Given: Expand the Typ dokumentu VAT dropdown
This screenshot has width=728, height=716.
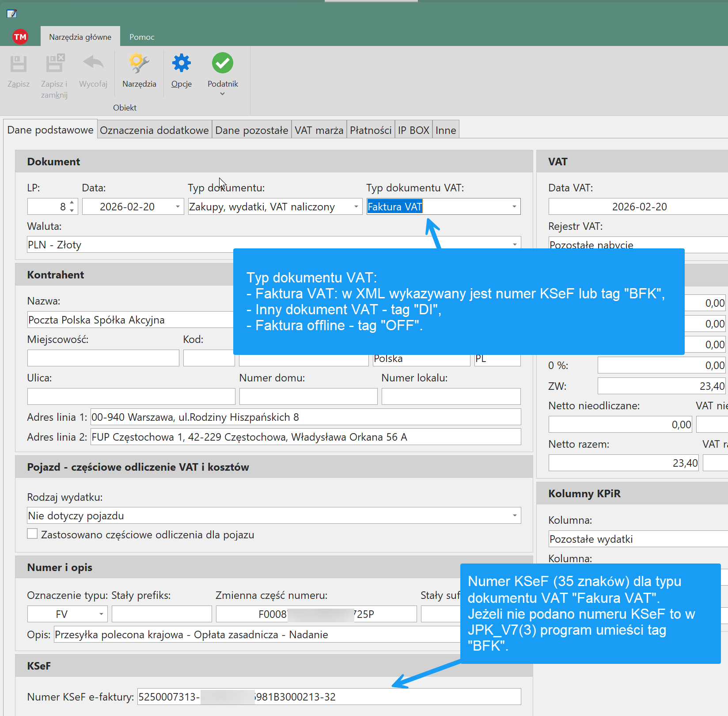Looking at the screenshot, I should pos(514,207).
